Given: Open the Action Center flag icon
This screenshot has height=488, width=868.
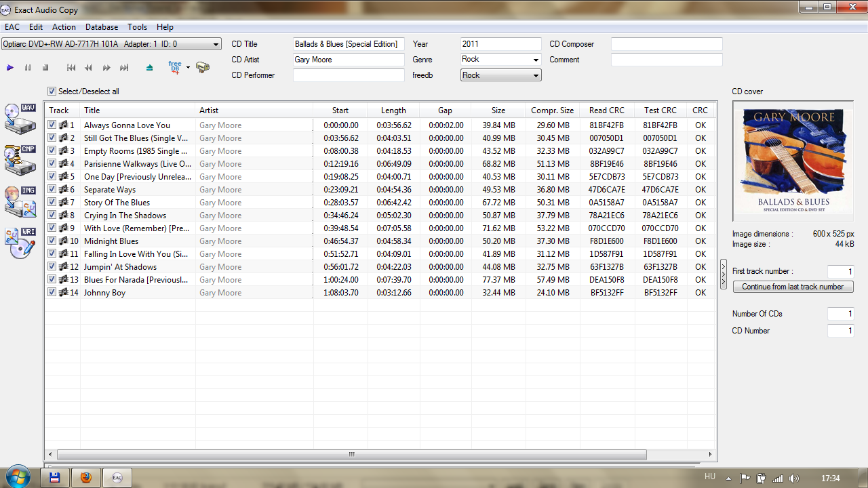Looking at the screenshot, I should tap(745, 478).
